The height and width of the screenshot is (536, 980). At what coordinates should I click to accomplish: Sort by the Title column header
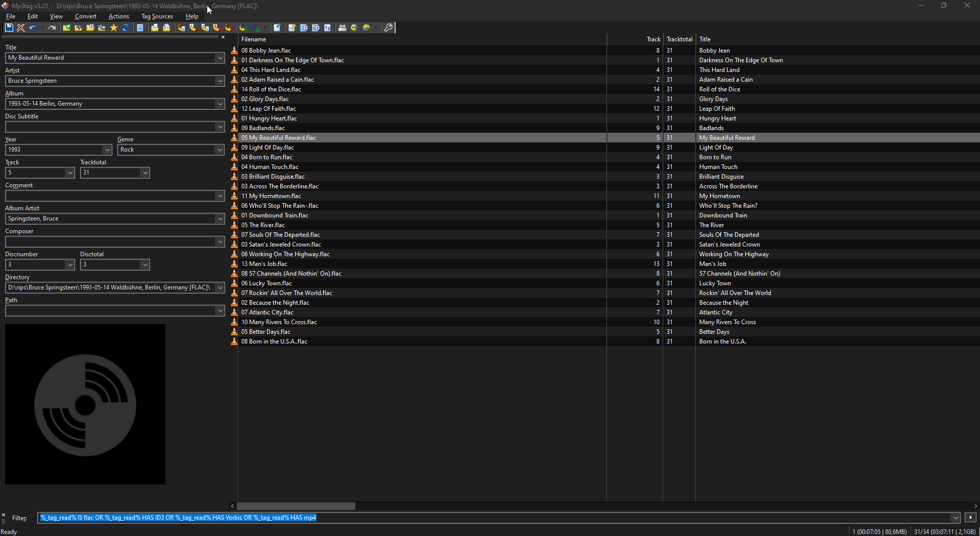[x=837, y=39]
